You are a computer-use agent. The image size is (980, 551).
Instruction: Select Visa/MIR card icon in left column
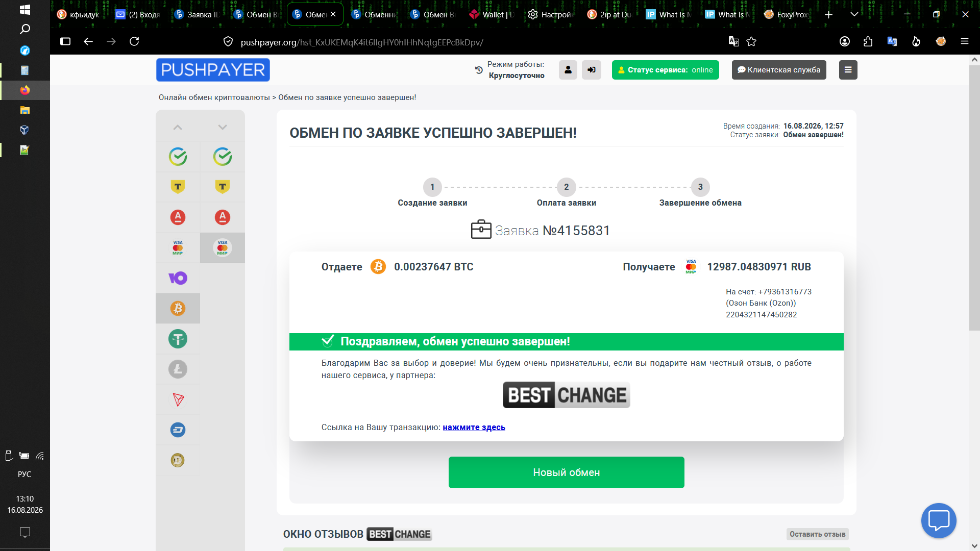tap(178, 247)
